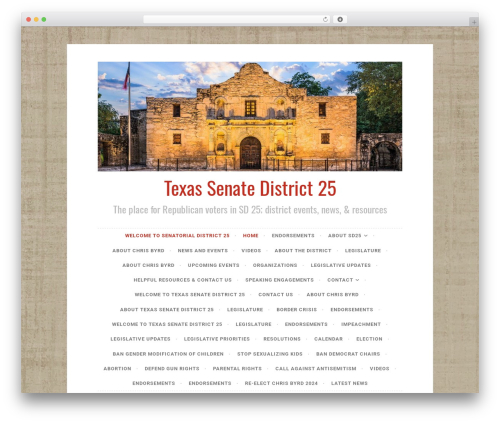Click the browser reload icon
This screenshot has width=500, height=423.
[325, 19]
